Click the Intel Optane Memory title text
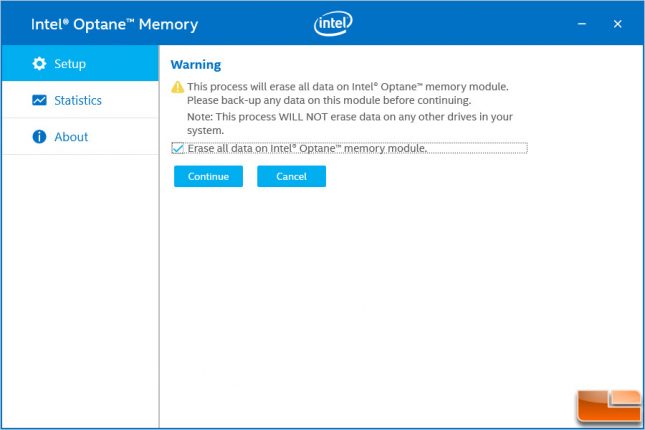 click(114, 24)
